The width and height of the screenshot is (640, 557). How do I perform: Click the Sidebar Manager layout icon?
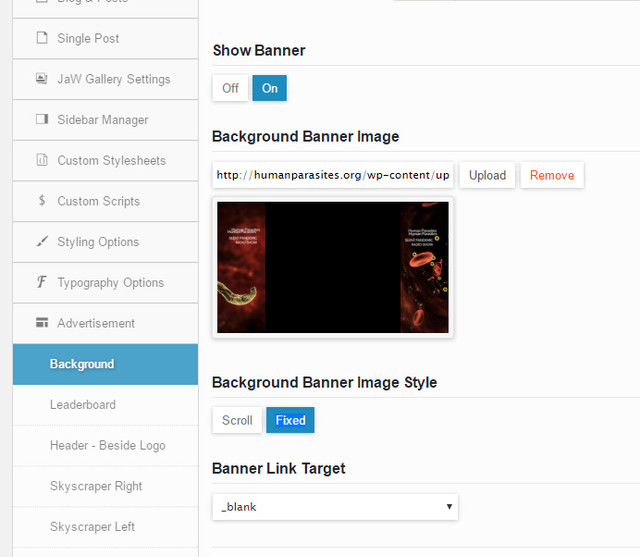pos(42,120)
